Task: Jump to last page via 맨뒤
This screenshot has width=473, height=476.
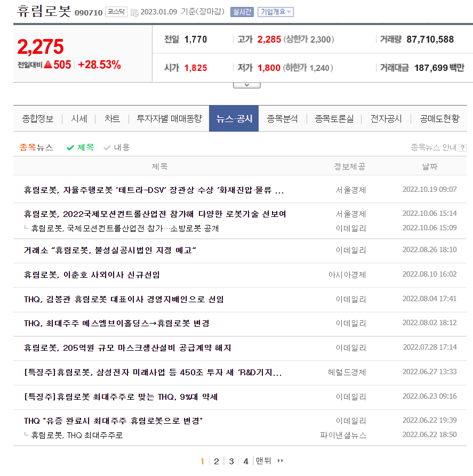Action: 263,461
